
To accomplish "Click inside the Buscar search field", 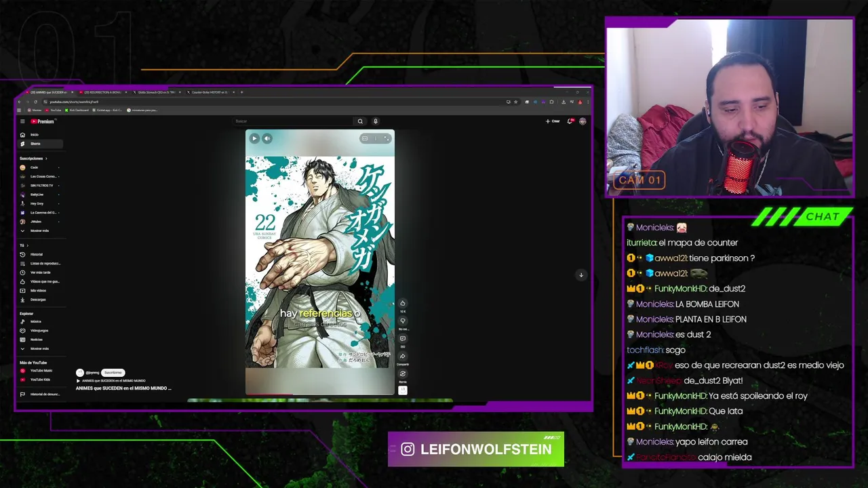I will tap(293, 121).
